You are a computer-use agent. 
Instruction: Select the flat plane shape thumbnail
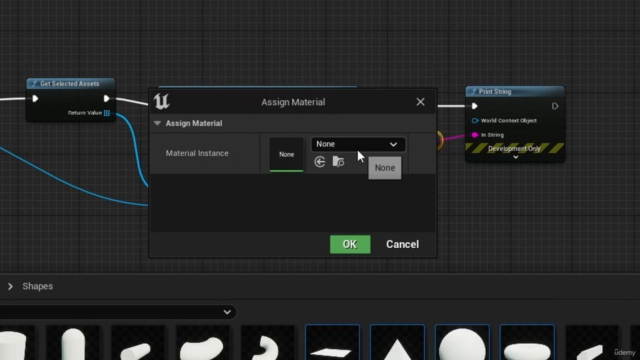(x=332, y=342)
